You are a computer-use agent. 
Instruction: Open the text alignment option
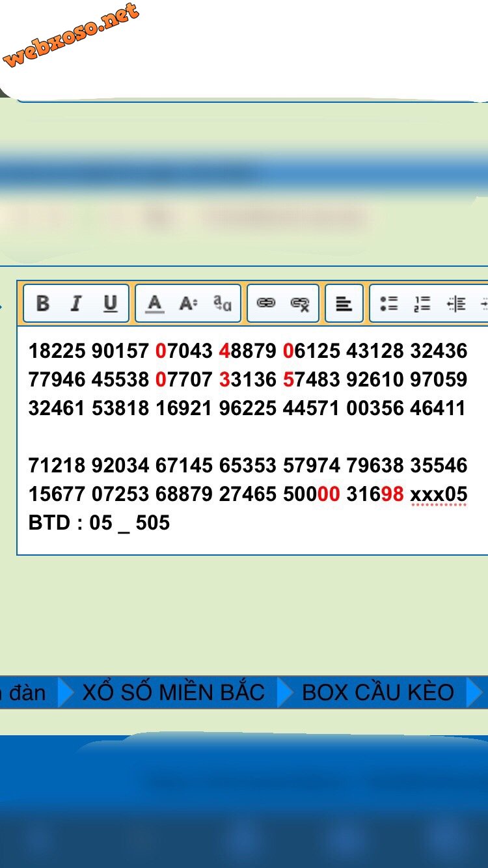click(344, 303)
